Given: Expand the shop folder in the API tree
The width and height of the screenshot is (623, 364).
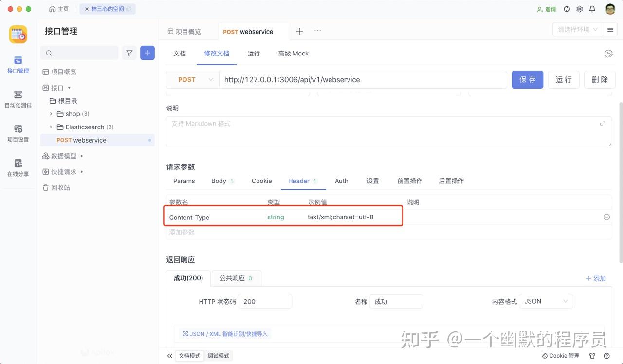Looking at the screenshot, I should tap(51, 113).
